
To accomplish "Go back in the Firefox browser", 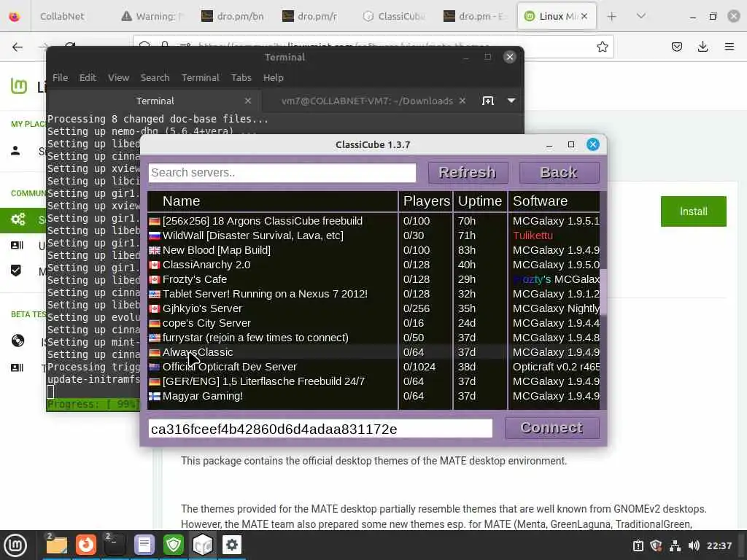I will [x=18, y=47].
